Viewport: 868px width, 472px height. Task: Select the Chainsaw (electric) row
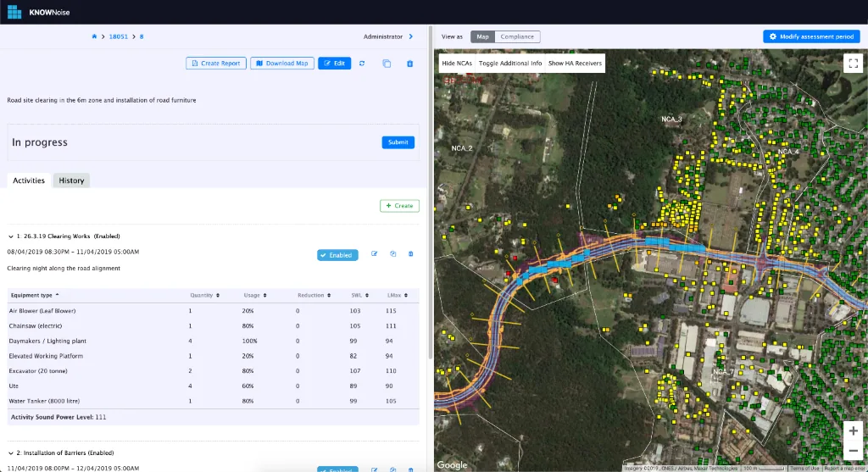tap(213, 326)
